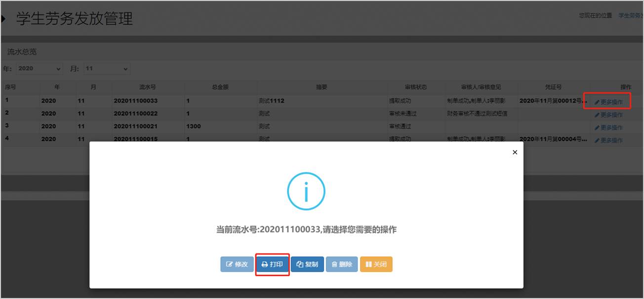
Task: Click the blue info circle icon
Action: pos(306,191)
